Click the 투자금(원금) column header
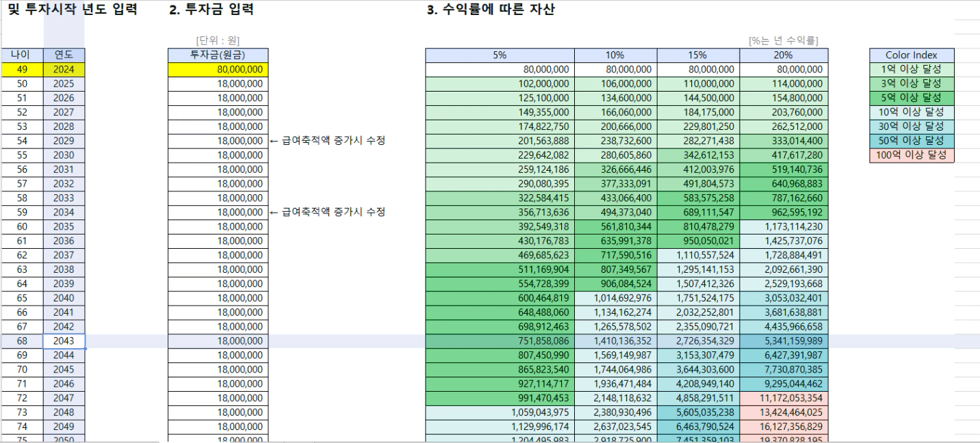Viewport: 980px width, 443px height. click(218, 55)
